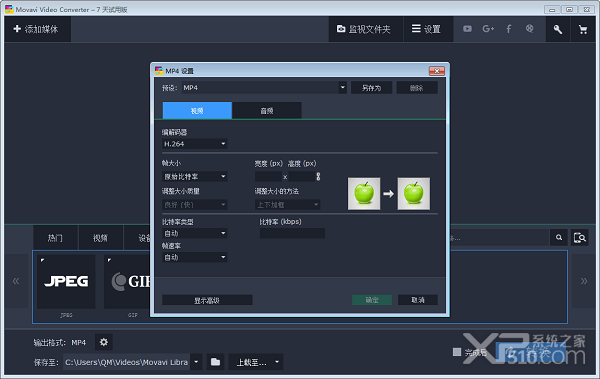This screenshot has height=379, width=600.
Task: Open the Watch Folder option
Action: click(x=365, y=29)
